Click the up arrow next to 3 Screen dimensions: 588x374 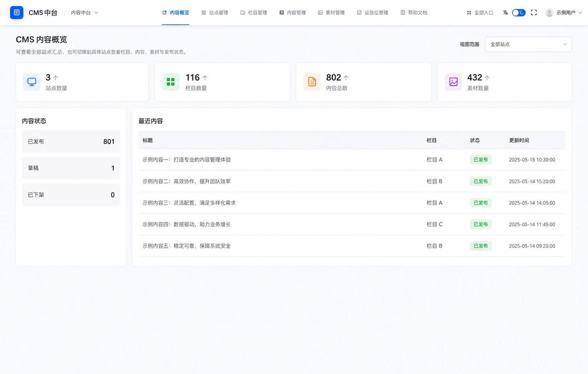[x=56, y=78]
